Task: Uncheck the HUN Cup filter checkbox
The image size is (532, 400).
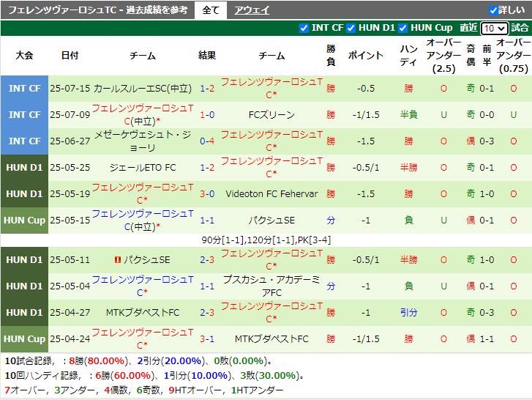Action: point(402,28)
